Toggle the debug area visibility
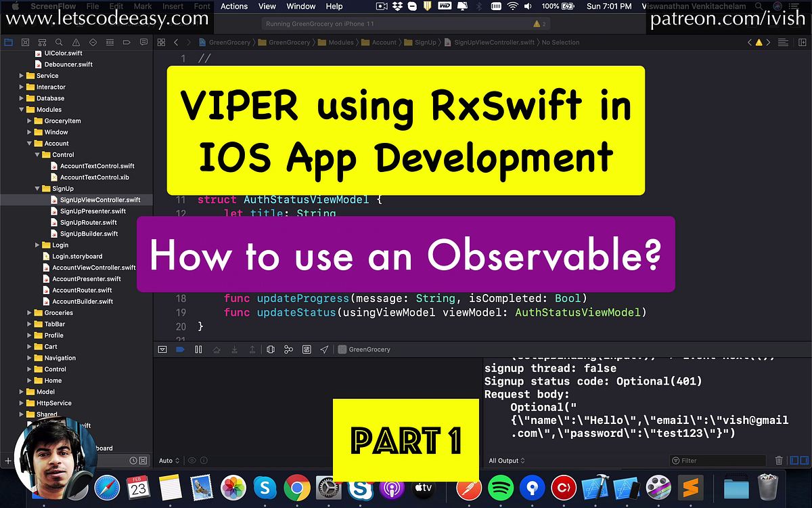The height and width of the screenshot is (508, 812). pos(162,349)
